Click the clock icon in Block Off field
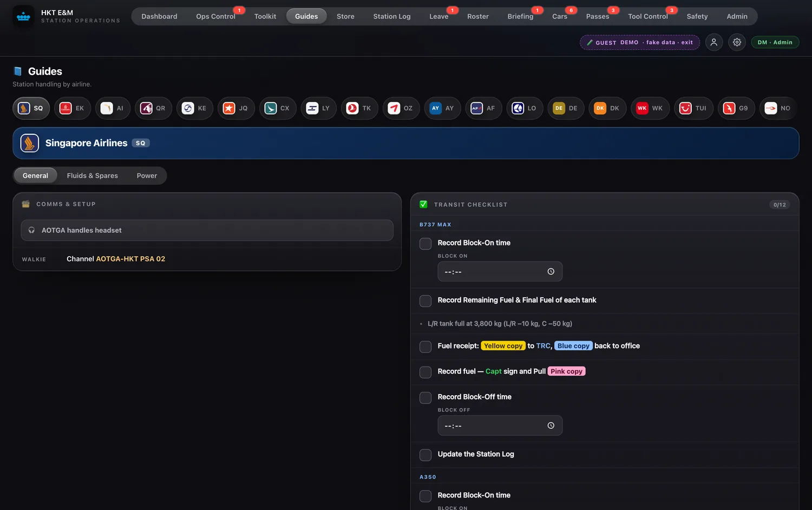The height and width of the screenshot is (510, 812). (x=551, y=426)
